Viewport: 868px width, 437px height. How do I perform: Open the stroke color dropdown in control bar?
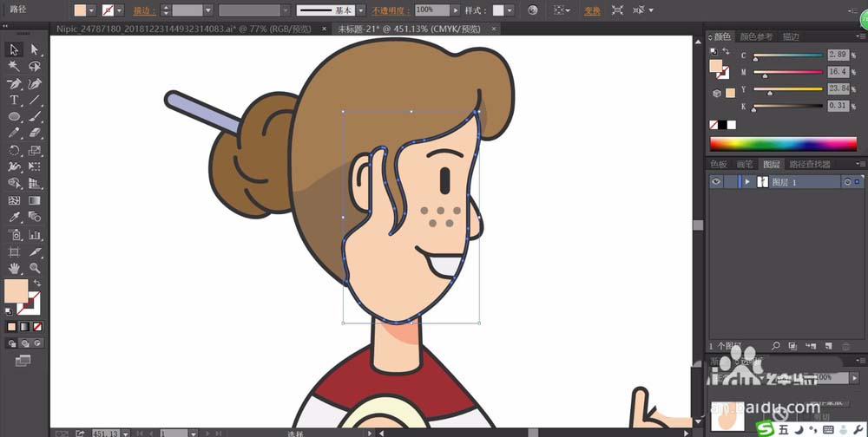pos(120,10)
